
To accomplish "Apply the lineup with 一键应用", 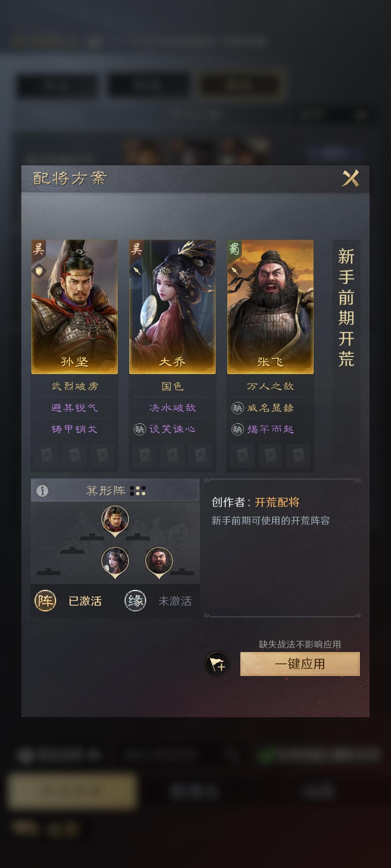I will [300, 664].
